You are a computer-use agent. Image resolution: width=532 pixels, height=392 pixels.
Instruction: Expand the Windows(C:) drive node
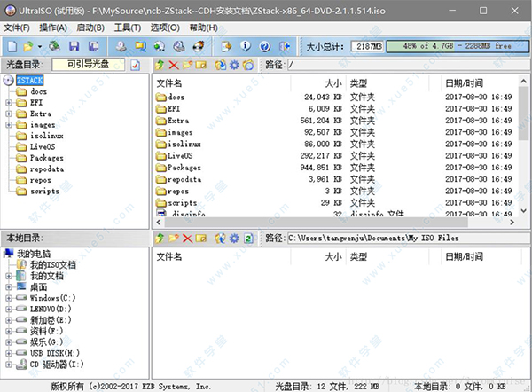tap(9, 298)
